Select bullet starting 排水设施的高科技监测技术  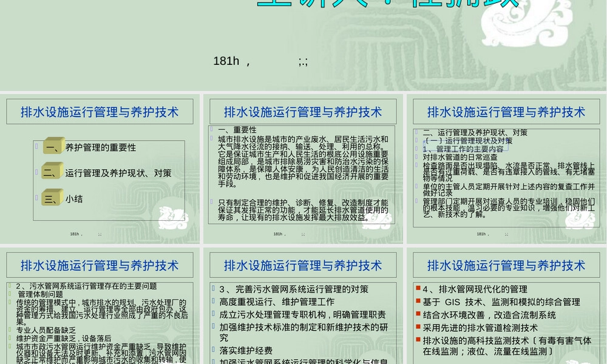[507, 346]
